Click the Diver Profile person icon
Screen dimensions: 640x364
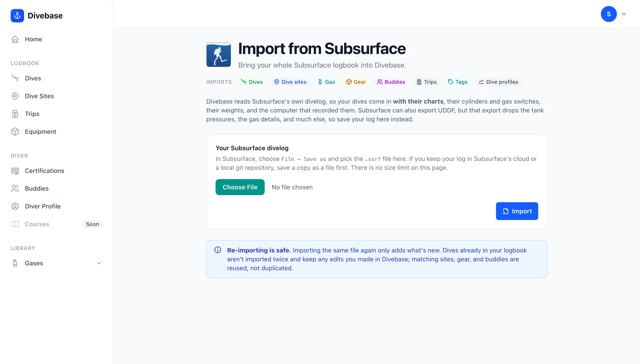15,206
